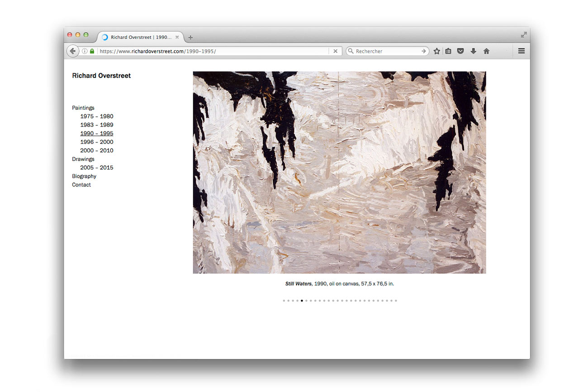
Task: Click the Still Waters painting image
Action: [x=339, y=172]
